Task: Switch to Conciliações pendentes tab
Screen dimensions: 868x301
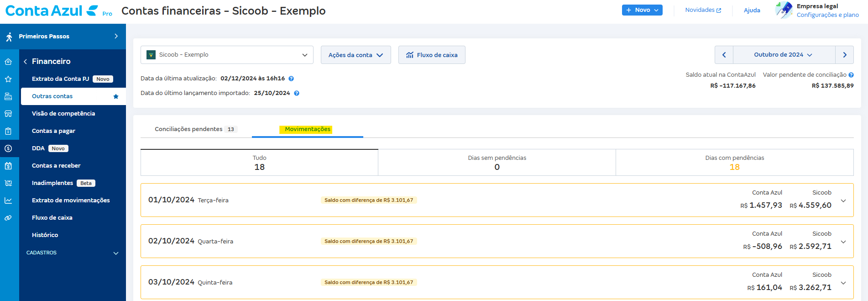Action: (195, 129)
